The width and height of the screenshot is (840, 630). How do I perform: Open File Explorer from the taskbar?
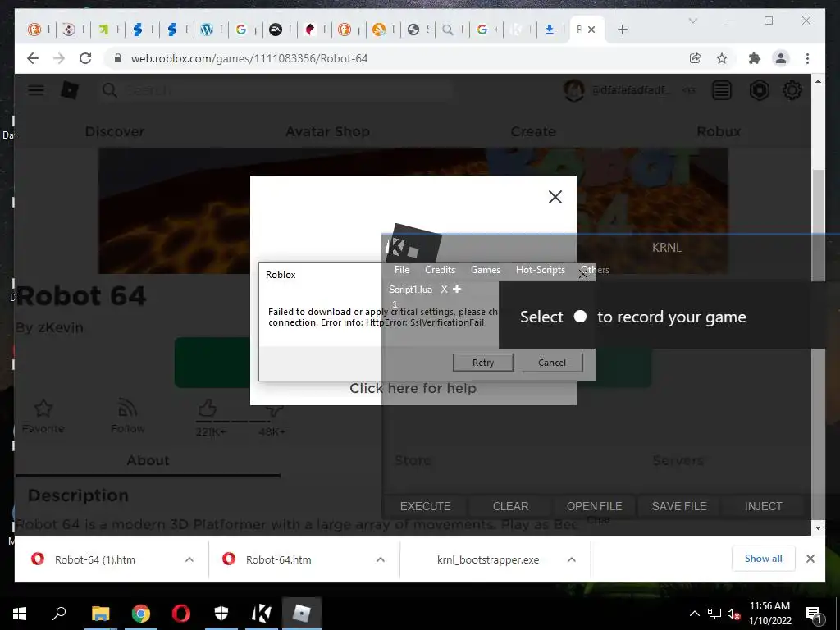tap(100, 614)
